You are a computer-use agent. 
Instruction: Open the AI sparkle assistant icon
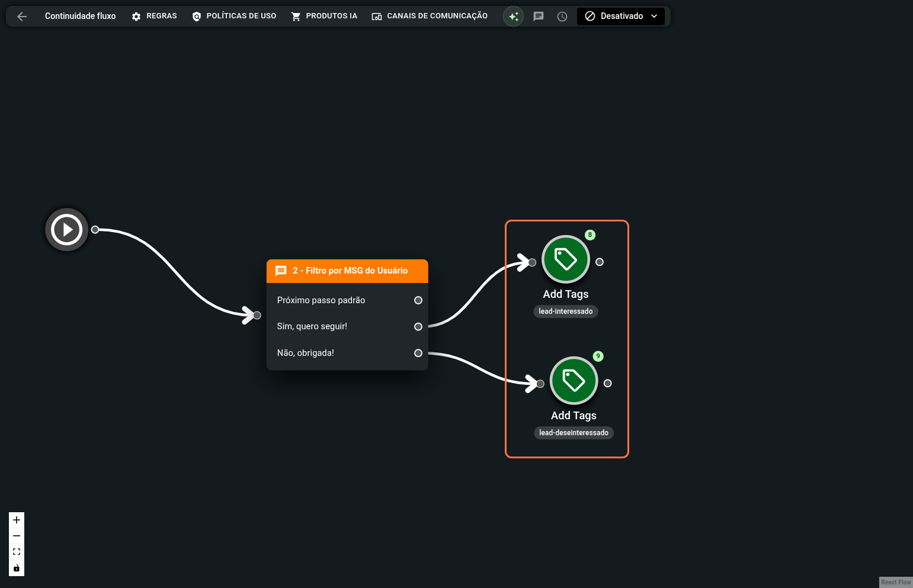[513, 17]
